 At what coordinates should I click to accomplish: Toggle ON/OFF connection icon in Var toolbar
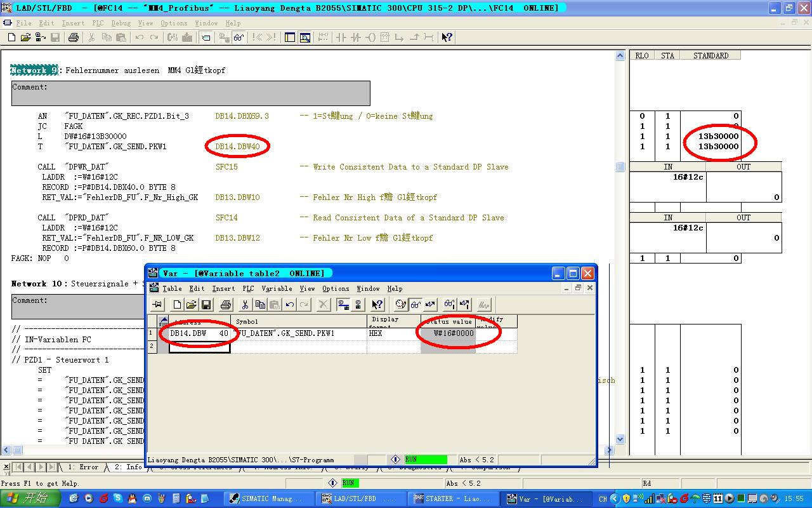click(x=343, y=305)
